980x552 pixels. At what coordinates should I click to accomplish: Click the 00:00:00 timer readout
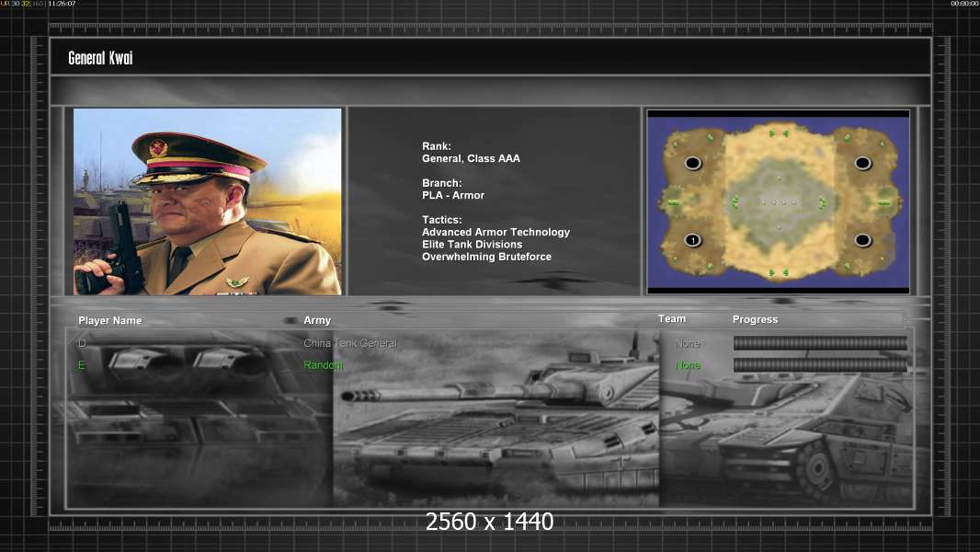(964, 4)
